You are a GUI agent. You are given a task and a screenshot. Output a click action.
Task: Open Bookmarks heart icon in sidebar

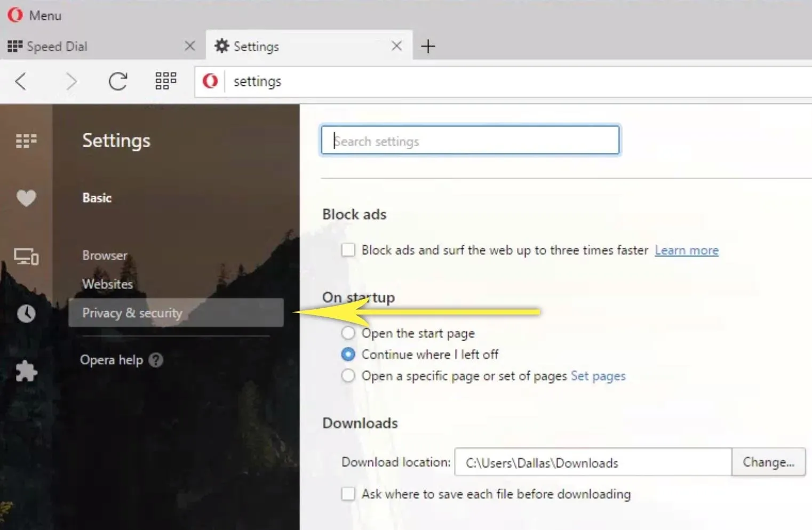coord(26,198)
